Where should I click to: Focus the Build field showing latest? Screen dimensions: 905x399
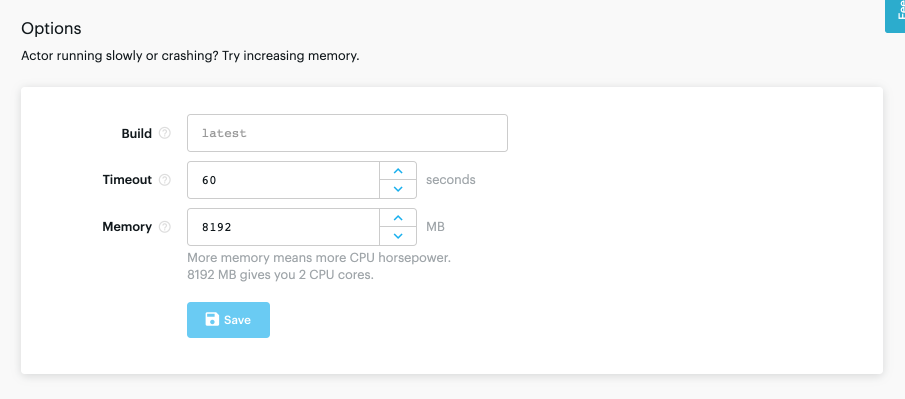tap(347, 133)
